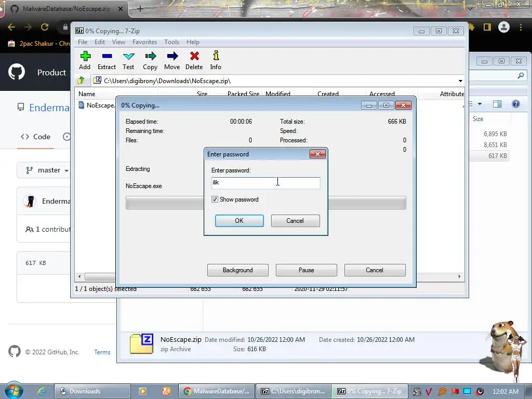Click the Explorer Size column header
Image resolution: width=532 pixels, height=399 pixels.
pos(478,119)
